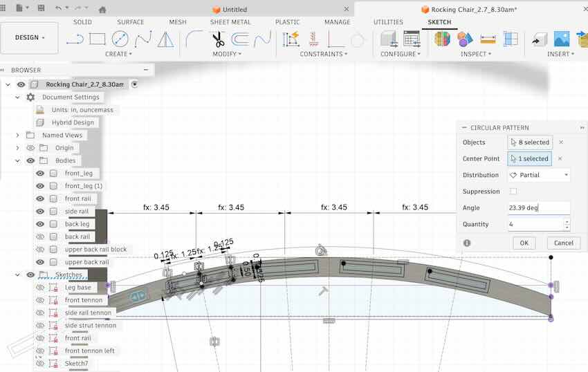The width and height of the screenshot is (588, 372).
Task: Pick the Tangent circle constraint icon
Action: (x=358, y=40)
